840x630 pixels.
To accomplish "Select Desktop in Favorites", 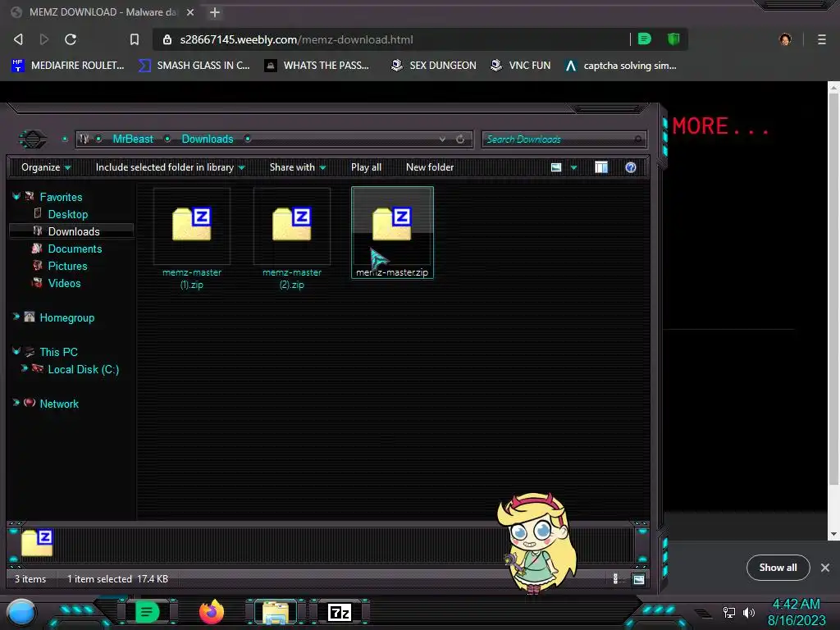I will coord(68,214).
